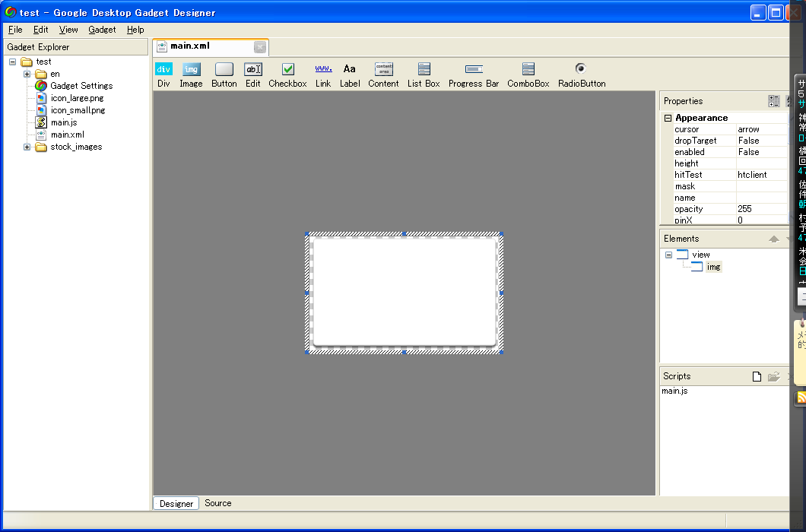The width and height of the screenshot is (806, 532).
Task: Open Gadget Settings in the explorer
Action: [81, 86]
